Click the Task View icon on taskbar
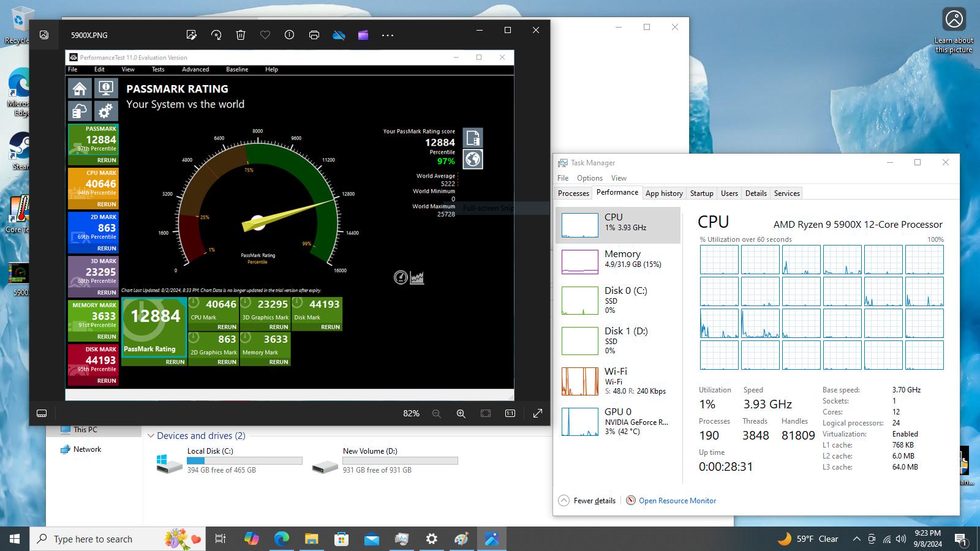980x551 pixels. (x=221, y=539)
